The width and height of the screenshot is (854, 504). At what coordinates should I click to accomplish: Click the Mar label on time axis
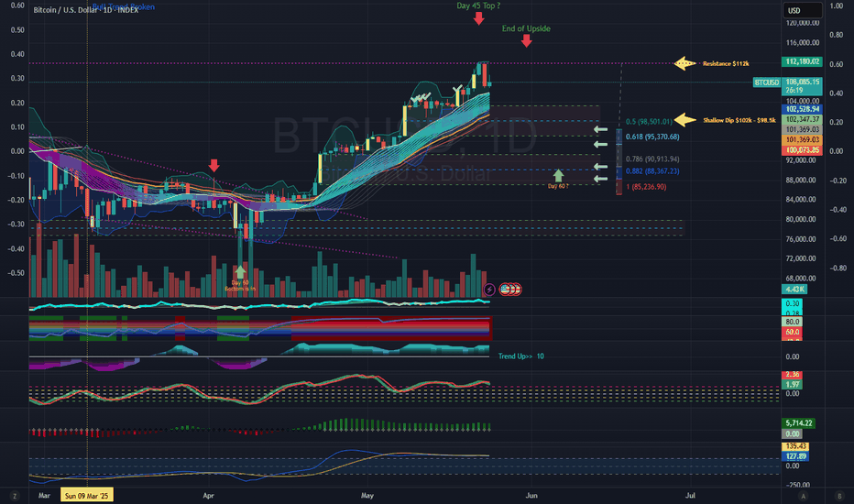44,496
